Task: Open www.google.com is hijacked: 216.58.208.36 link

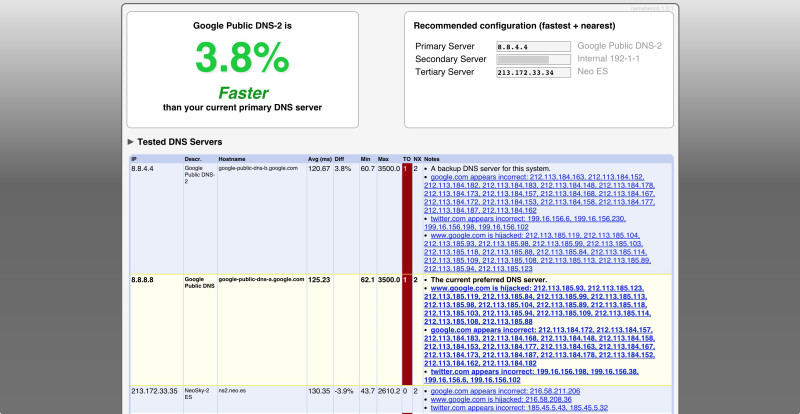Action: (501, 399)
